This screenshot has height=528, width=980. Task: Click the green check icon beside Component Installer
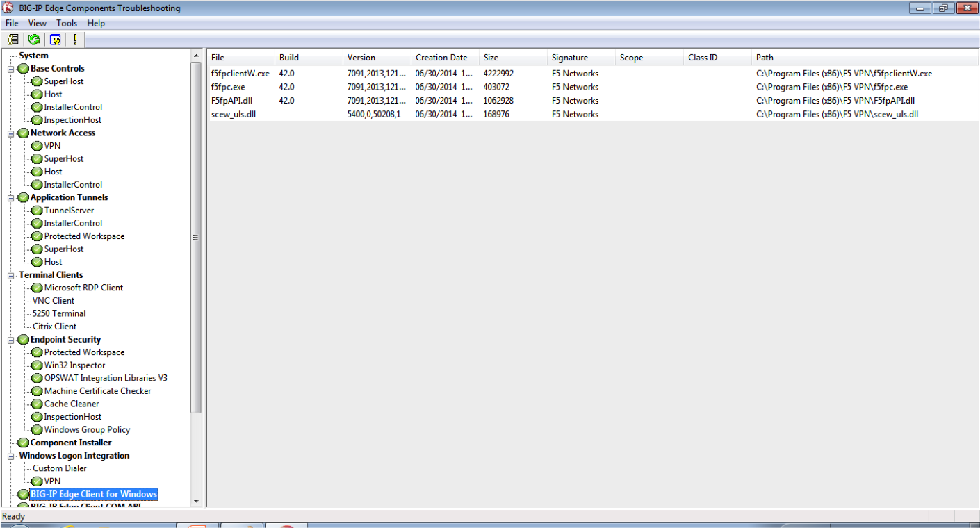click(23, 443)
